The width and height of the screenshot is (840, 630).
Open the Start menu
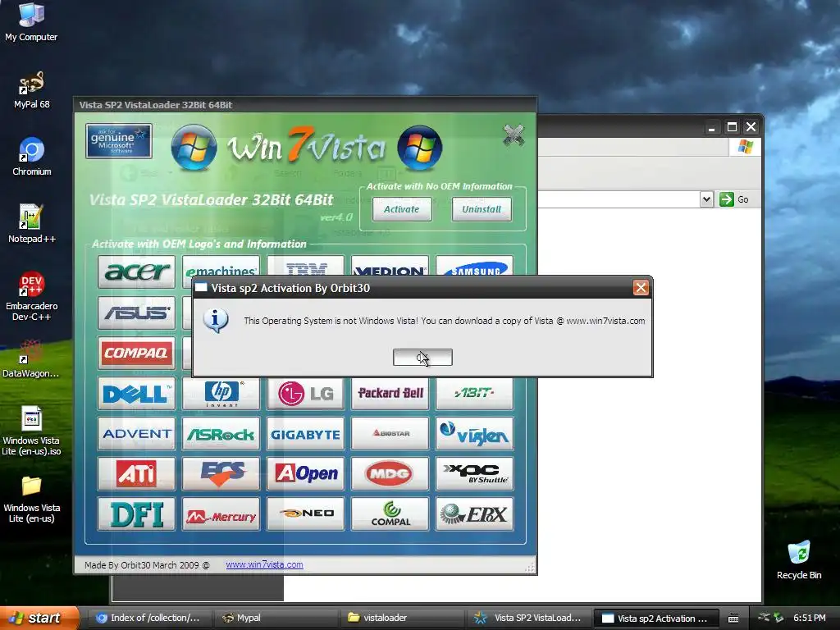[x=39, y=618]
